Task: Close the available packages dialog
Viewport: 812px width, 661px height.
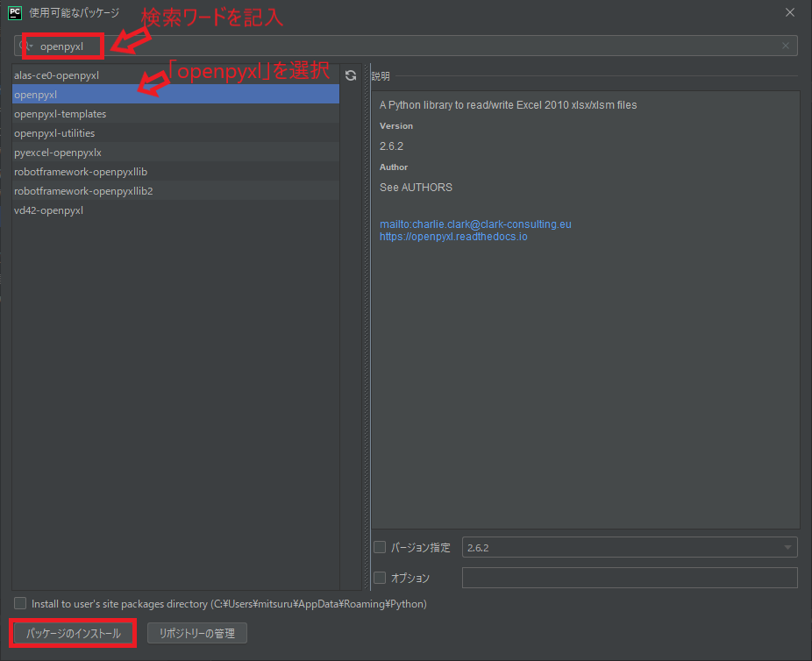Action: click(x=790, y=12)
